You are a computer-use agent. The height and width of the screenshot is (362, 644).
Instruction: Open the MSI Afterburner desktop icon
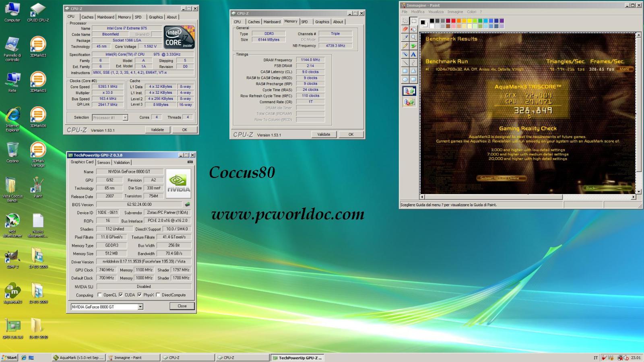tap(12, 225)
